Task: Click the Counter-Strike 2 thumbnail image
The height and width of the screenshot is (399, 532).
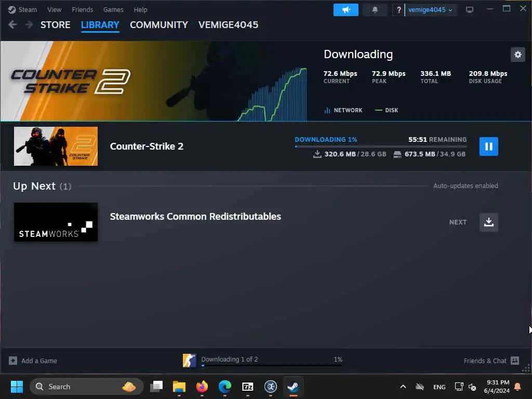Action: (56, 146)
